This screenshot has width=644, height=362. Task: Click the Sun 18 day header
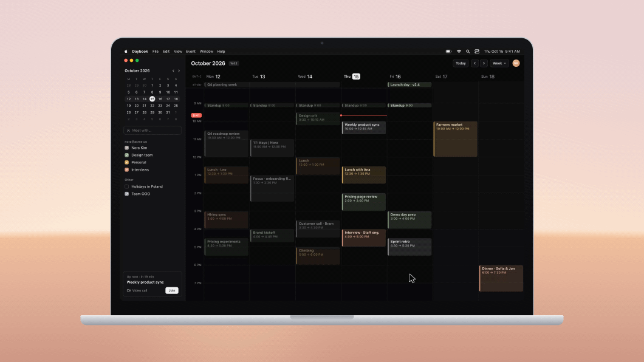487,77
